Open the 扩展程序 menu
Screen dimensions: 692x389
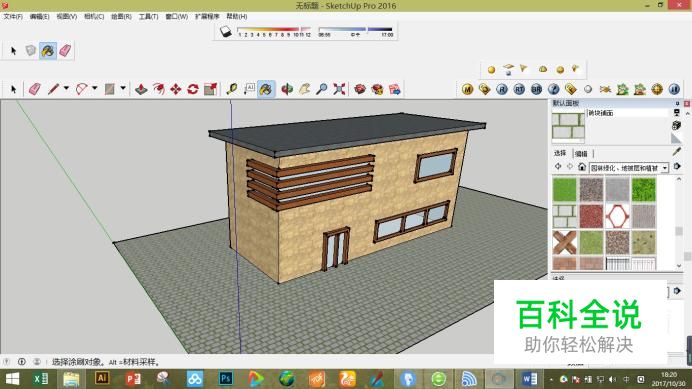pyautogui.click(x=207, y=16)
